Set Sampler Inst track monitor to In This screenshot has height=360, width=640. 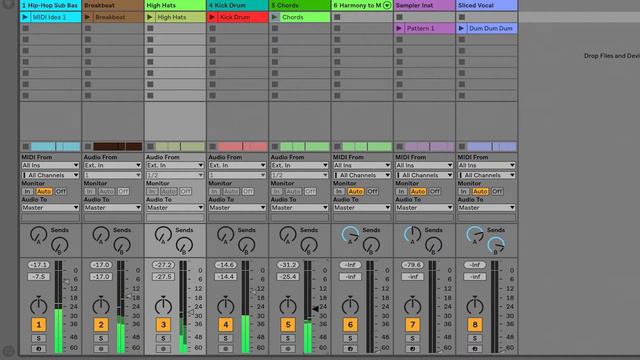401,191
